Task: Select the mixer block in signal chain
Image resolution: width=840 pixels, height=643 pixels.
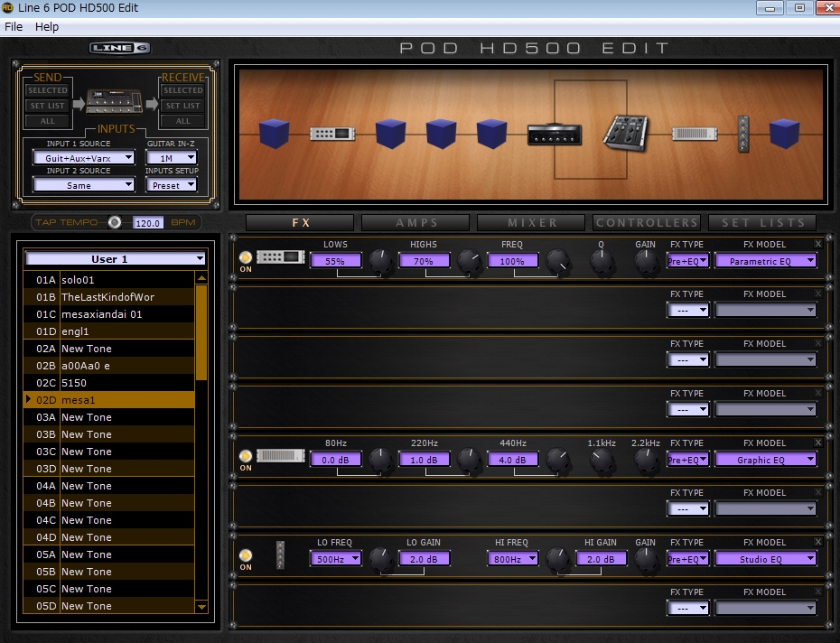Action: (x=626, y=133)
